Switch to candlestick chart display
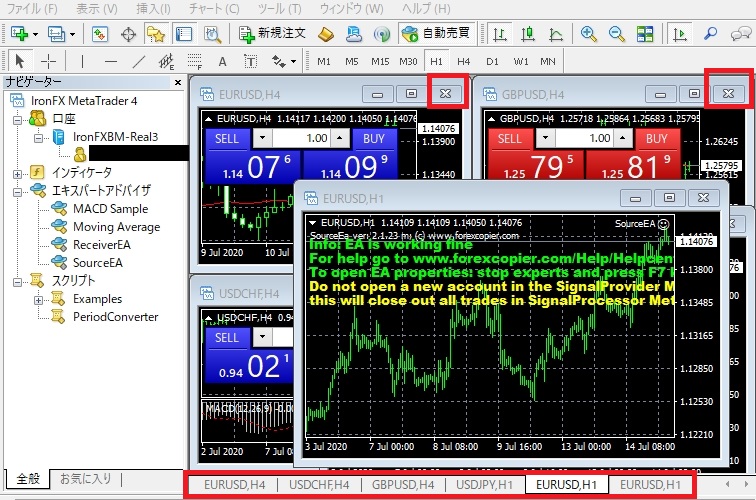The width and height of the screenshot is (756, 500). (528, 34)
